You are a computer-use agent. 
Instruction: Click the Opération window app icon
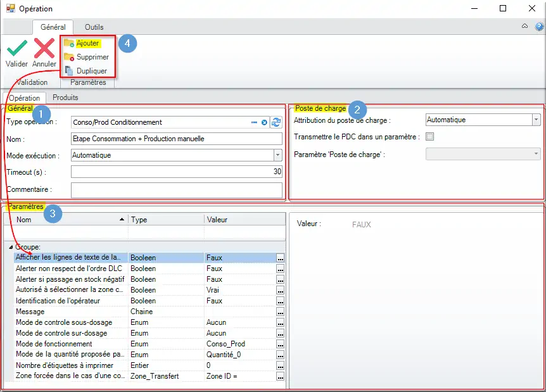tap(10, 8)
